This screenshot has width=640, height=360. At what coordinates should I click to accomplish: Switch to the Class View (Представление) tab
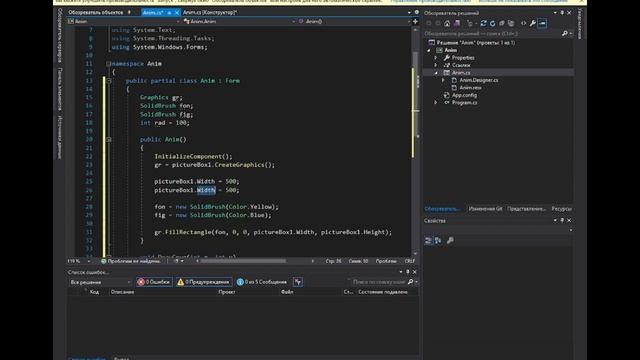[x=527, y=209]
